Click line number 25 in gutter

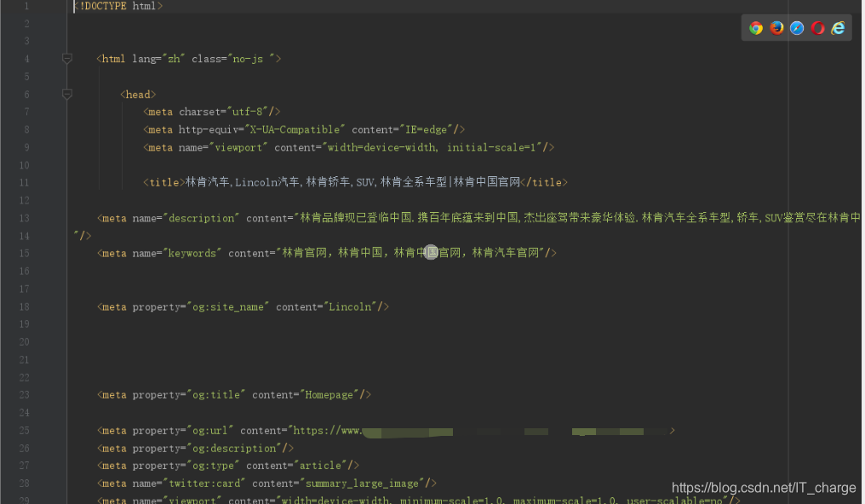pos(24,431)
